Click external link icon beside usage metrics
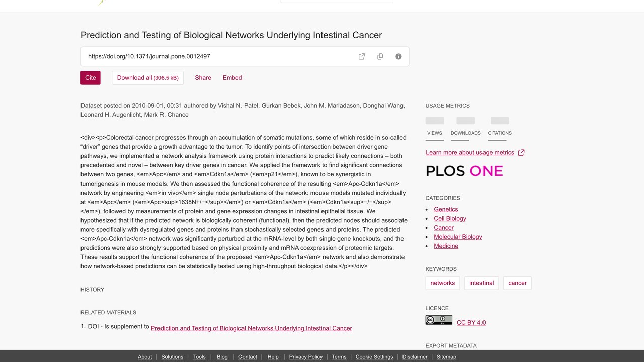644x362 pixels. 521,153
